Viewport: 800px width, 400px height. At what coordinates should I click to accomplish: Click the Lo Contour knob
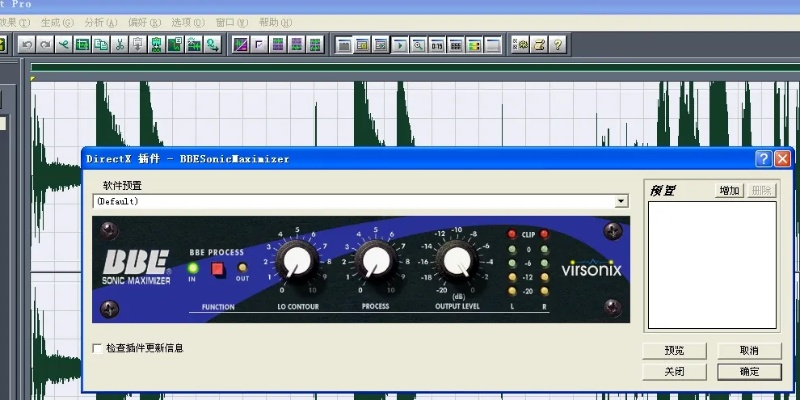[x=296, y=262]
